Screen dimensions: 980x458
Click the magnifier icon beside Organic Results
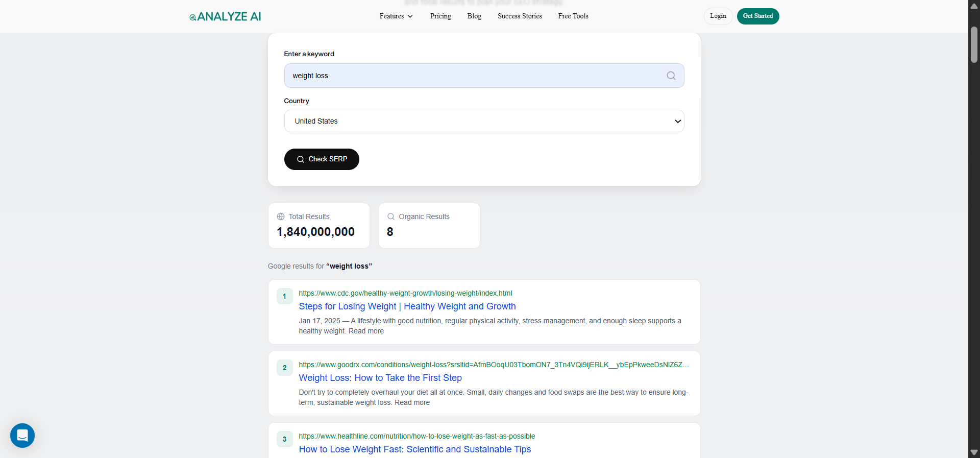tap(391, 216)
